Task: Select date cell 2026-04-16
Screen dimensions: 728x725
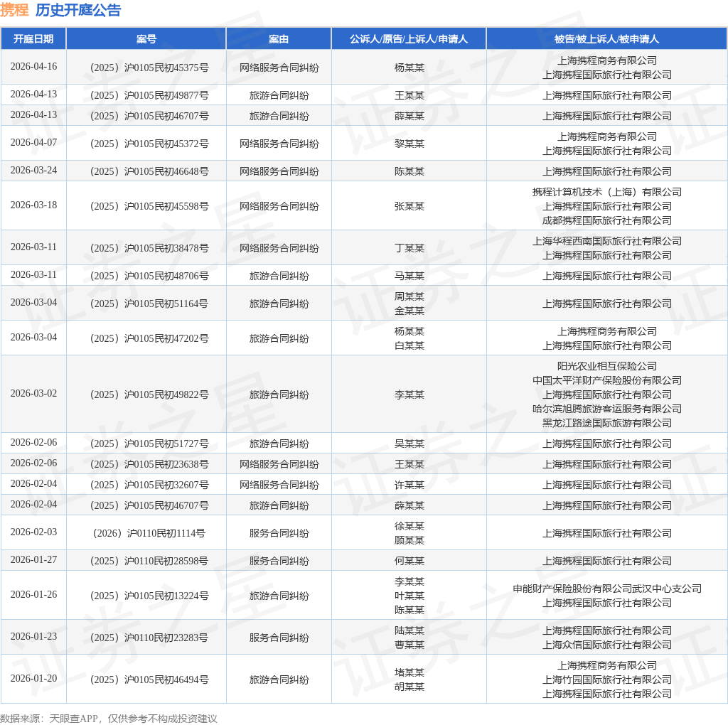Action: [34, 66]
